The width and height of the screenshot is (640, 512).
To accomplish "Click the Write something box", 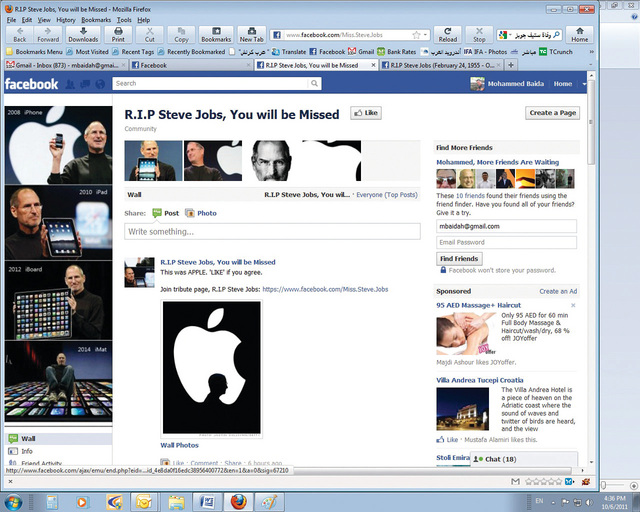I will pyautogui.click(x=272, y=232).
